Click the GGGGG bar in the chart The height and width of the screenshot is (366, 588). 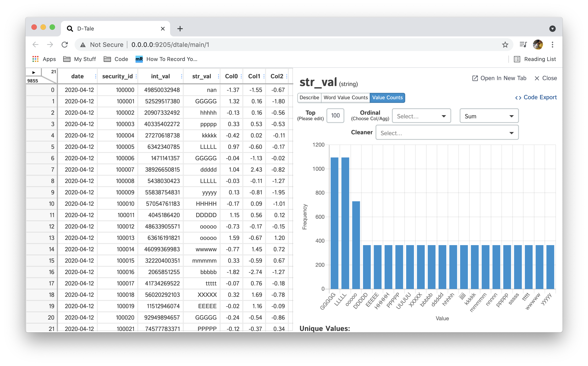[334, 223]
